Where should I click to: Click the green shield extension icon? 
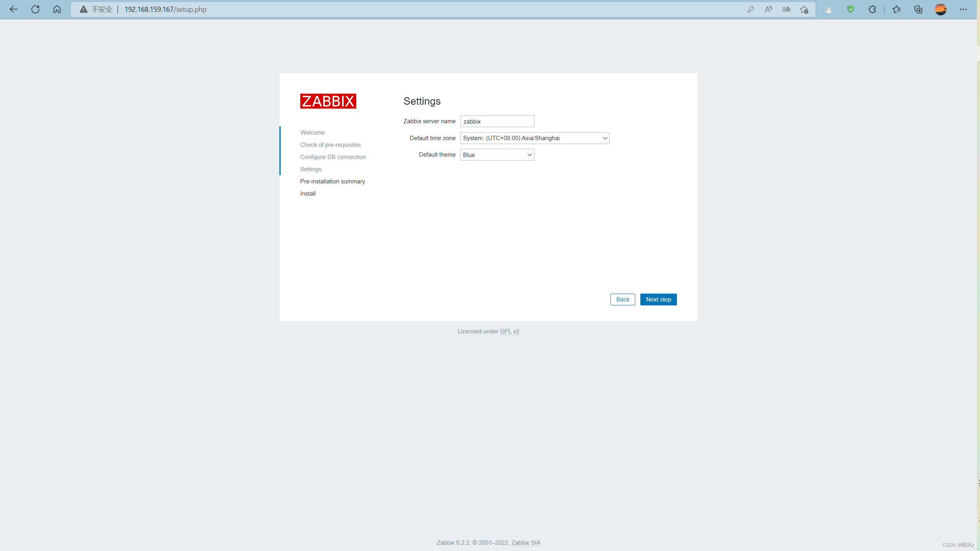851,9
